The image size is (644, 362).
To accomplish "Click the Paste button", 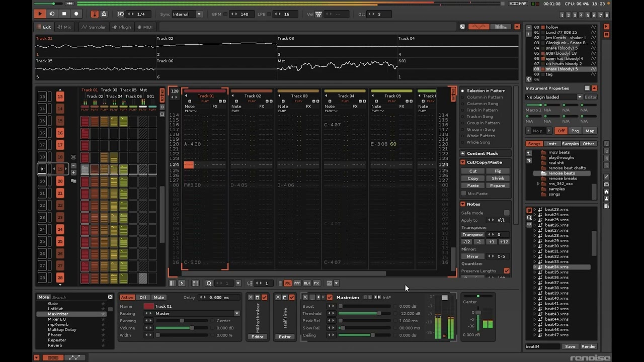I will pos(473,186).
